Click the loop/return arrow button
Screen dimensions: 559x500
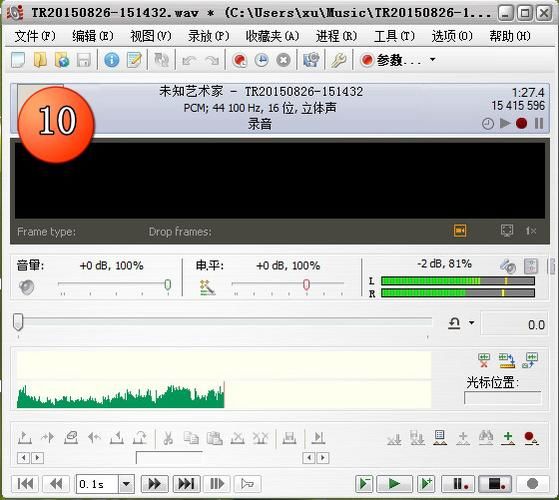pos(454,323)
